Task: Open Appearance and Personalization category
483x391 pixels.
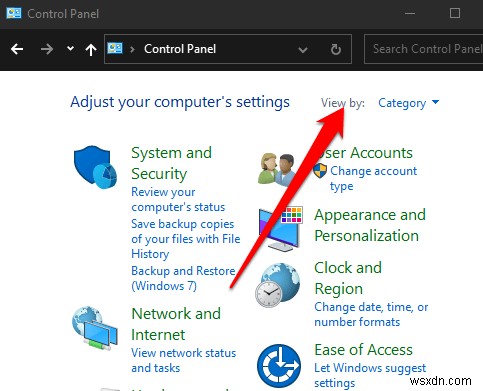Action: [x=370, y=225]
